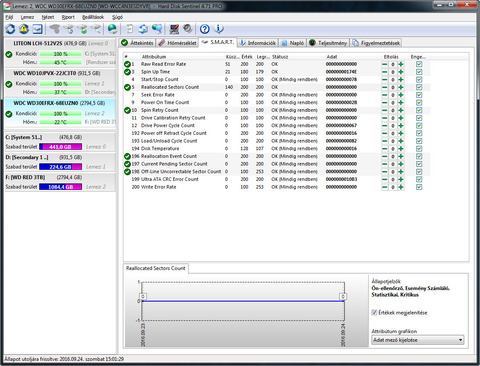Click the disk drive information toolbar icon
This screenshot has height=366, width=480.
[x=37, y=29]
